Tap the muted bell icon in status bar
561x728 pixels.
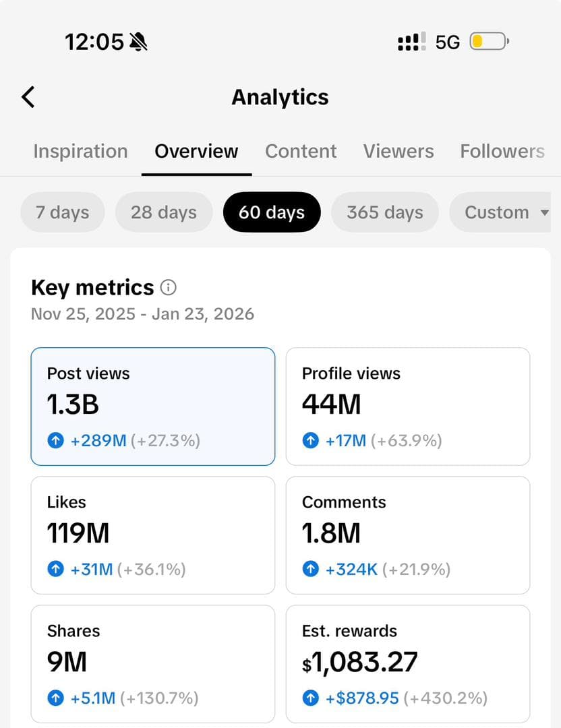point(138,42)
